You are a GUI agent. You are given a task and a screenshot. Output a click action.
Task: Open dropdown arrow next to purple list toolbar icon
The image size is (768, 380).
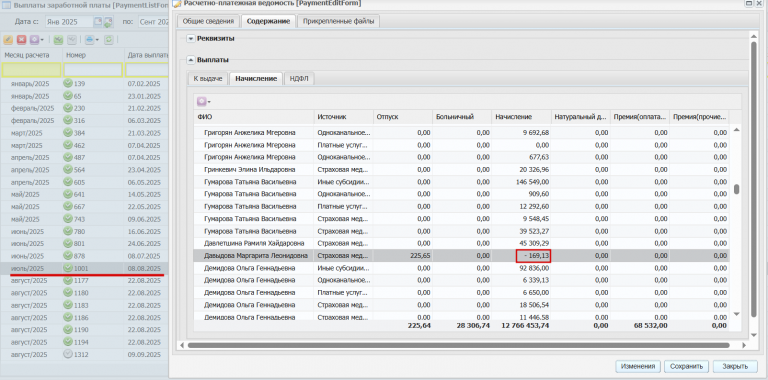point(43,40)
